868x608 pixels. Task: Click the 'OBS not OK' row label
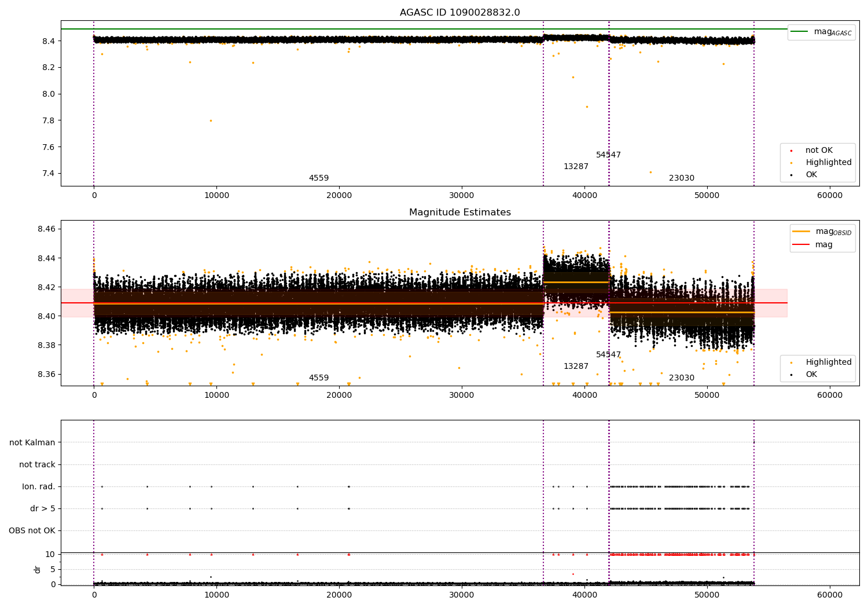click(x=32, y=530)
